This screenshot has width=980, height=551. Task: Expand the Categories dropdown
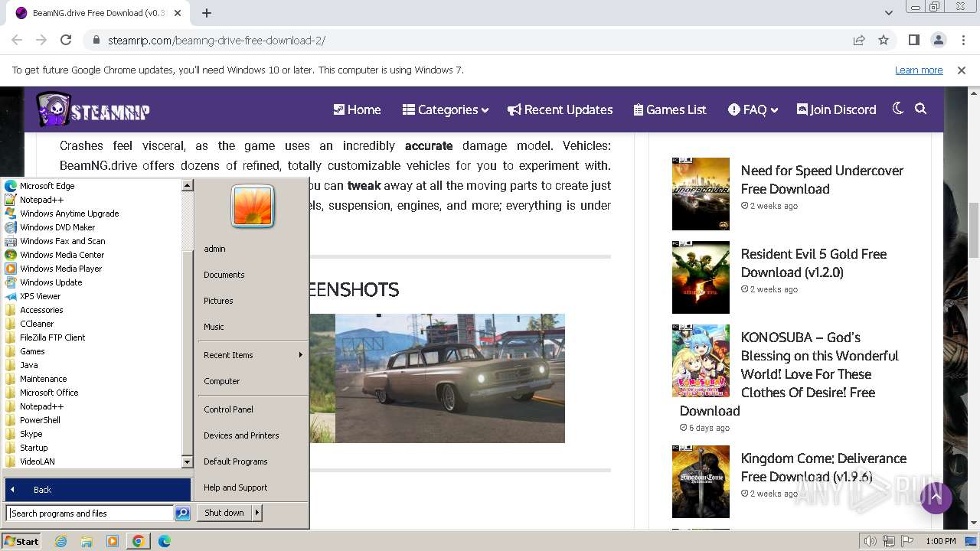(x=446, y=109)
